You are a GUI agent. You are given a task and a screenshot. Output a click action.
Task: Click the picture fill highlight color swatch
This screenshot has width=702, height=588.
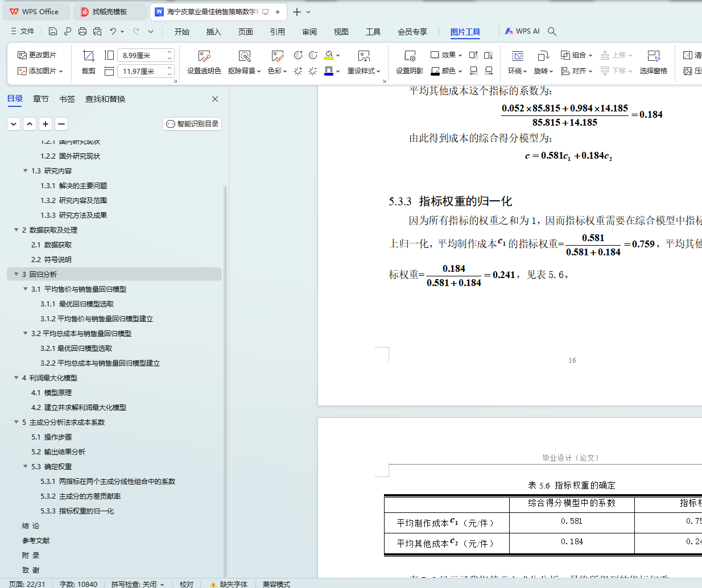pyautogui.click(x=329, y=55)
